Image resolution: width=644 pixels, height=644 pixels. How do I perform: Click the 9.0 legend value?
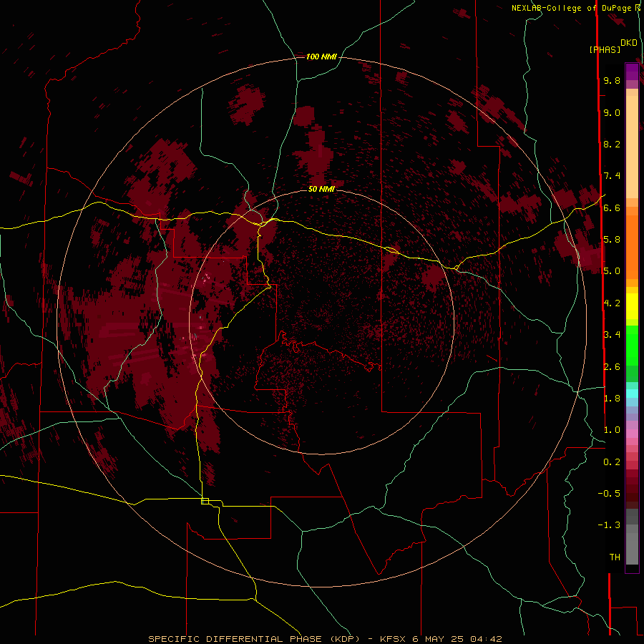tap(612, 112)
